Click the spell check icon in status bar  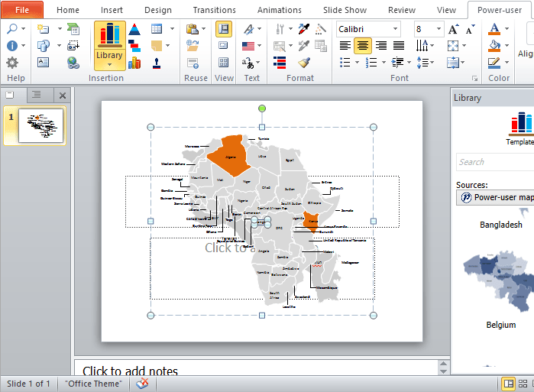[142, 384]
